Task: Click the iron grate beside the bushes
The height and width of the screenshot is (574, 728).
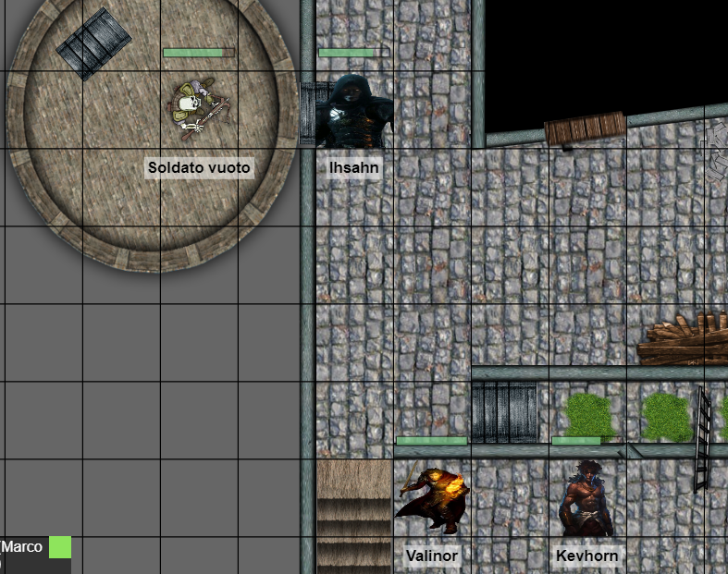Action: point(504,411)
